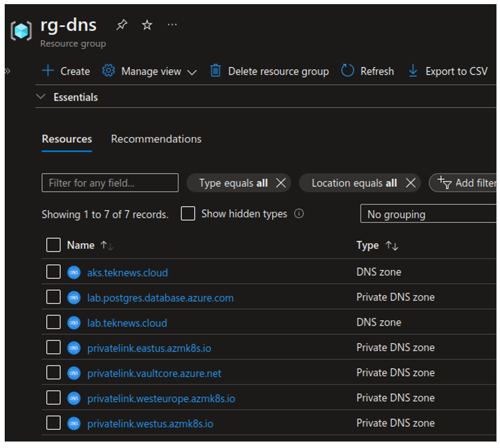
Task: Favorite rg-dns with the star icon
Action: coord(147,25)
